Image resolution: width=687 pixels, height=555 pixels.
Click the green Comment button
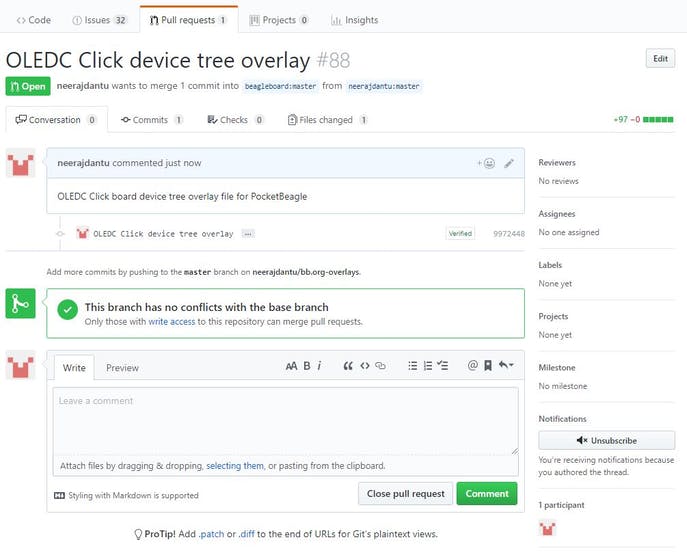(487, 494)
